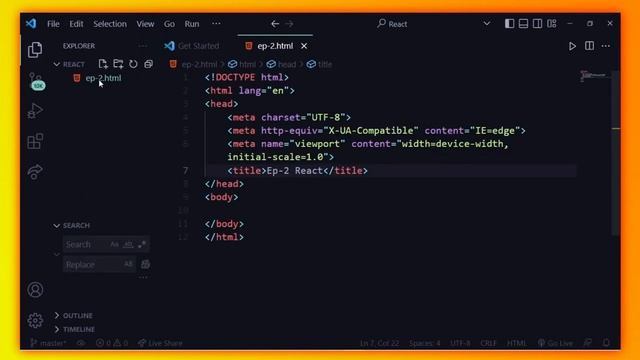Open the Run and Debug view
Image resolution: width=640 pixels, height=360 pixels.
35,111
